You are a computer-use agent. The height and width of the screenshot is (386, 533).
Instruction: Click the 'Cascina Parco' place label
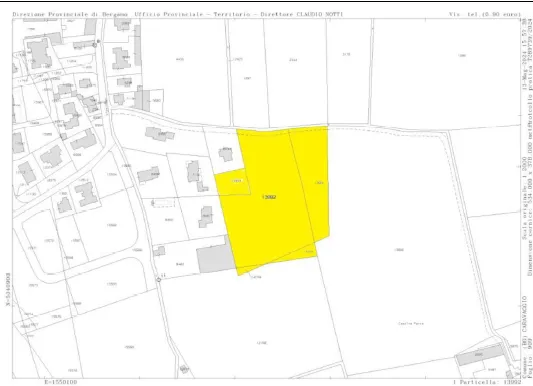[411, 323]
